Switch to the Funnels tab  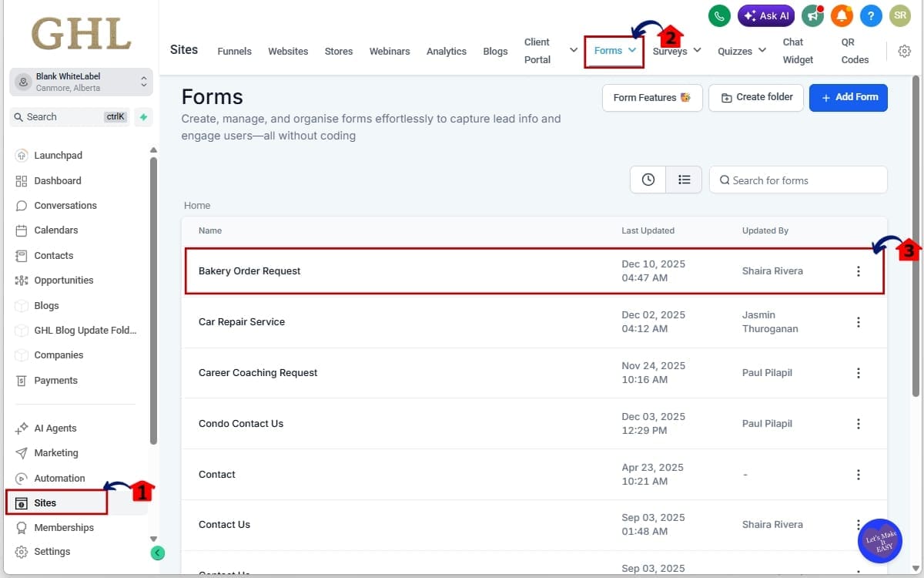click(x=234, y=51)
